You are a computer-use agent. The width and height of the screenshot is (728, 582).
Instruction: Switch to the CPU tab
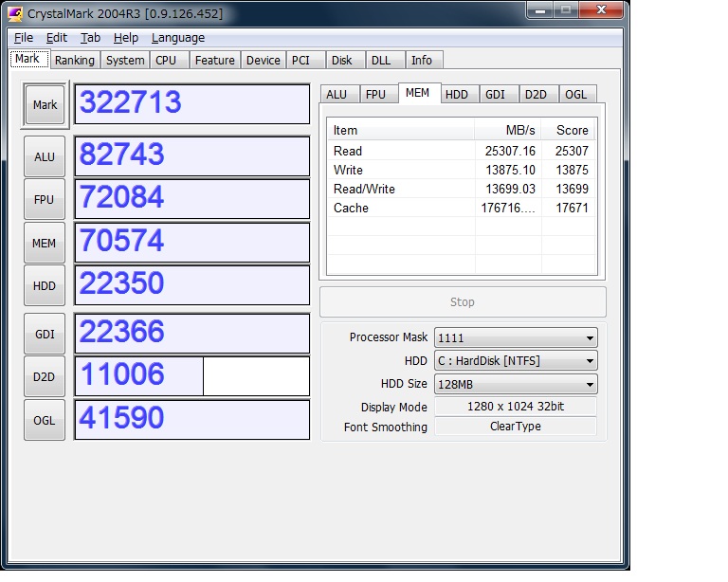(169, 61)
